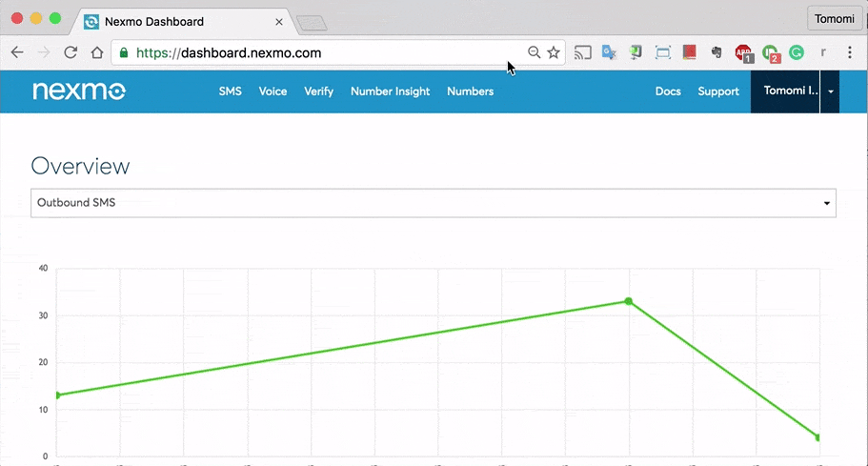Click the Nexmo logo
The image size is (868, 466).
coord(79,91)
